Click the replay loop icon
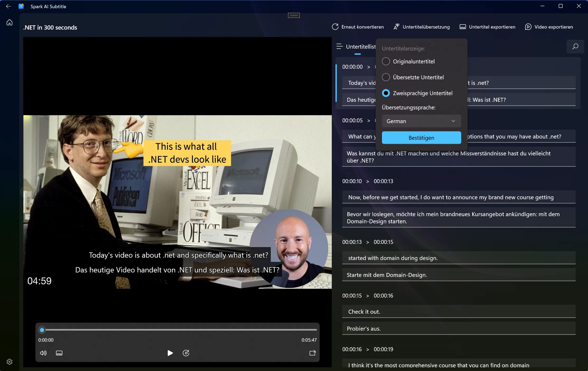 point(186,353)
